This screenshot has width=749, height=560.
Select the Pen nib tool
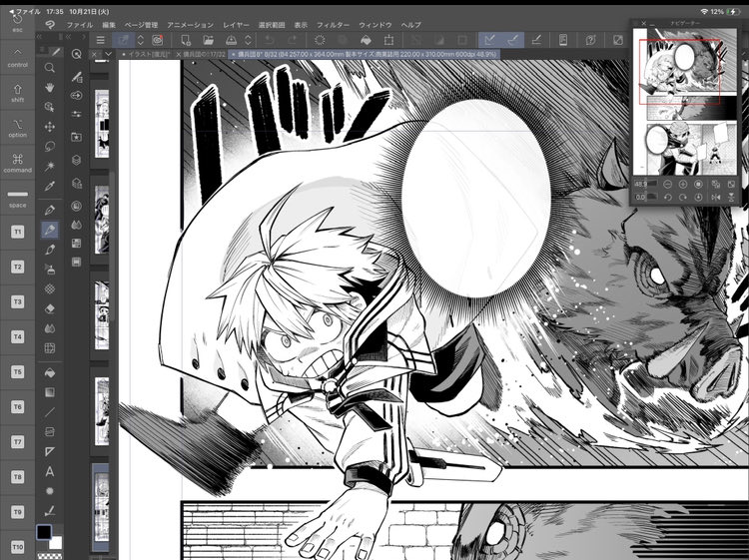pyautogui.click(x=50, y=210)
